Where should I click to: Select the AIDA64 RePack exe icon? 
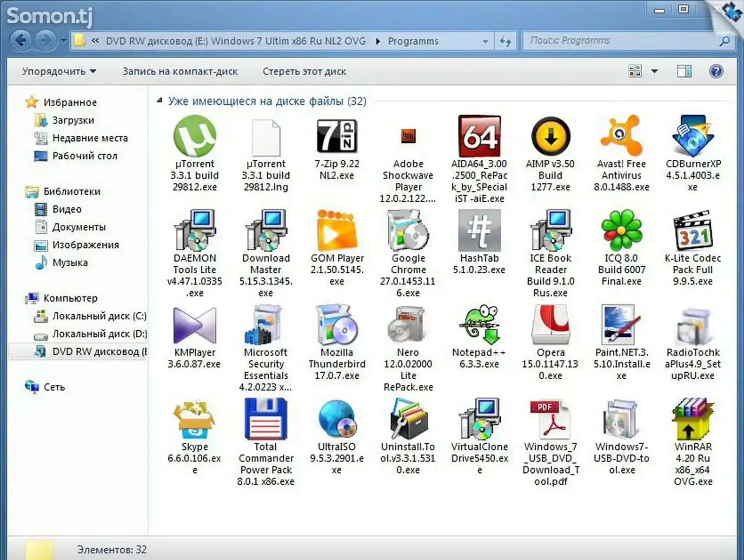tap(479, 136)
